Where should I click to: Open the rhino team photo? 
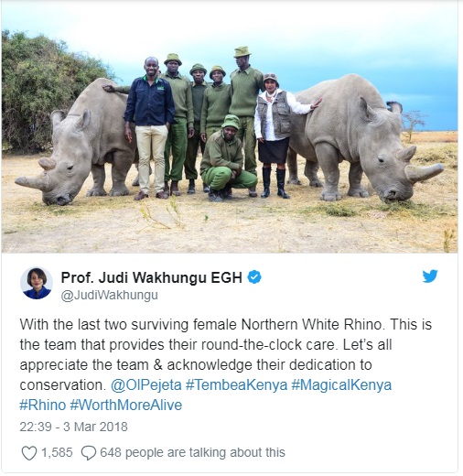coord(230,127)
